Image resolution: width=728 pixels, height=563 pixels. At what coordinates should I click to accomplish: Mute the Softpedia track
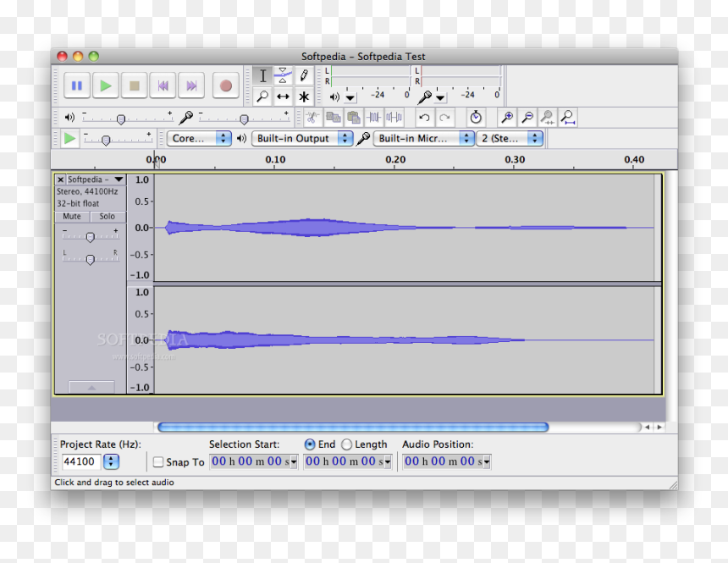click(x=72, y=217)
